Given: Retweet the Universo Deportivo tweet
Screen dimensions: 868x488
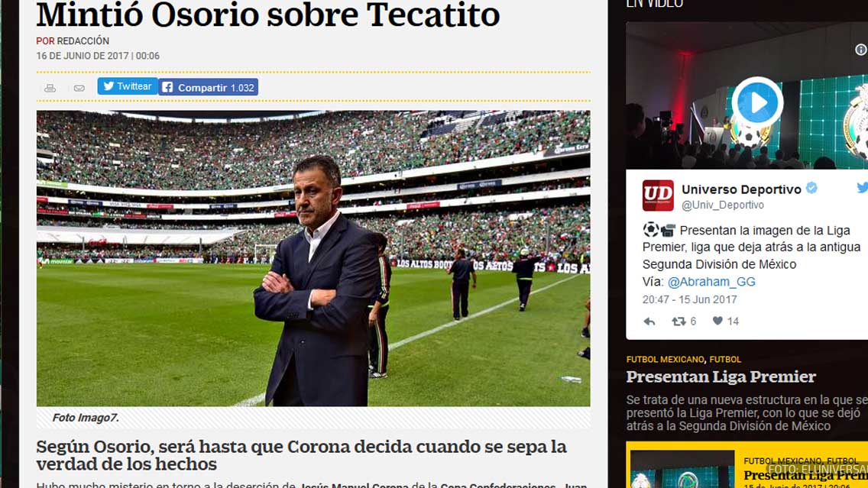Looking at the screenshot, I should [684, 321].
